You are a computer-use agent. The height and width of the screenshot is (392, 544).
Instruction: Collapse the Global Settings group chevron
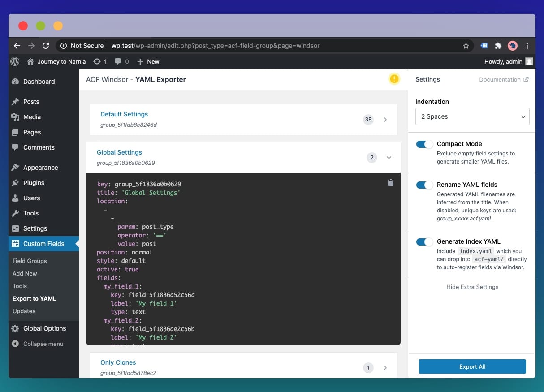tap(389, 158)
